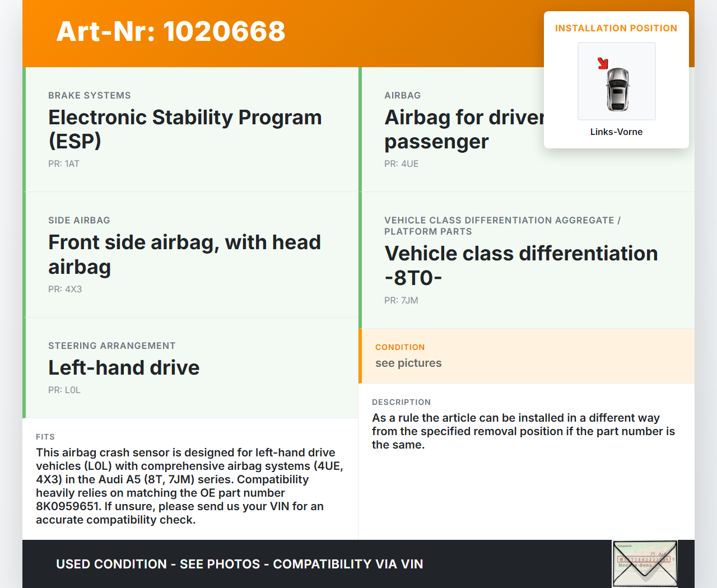Click the Fits compatibility paragraph
This screenshot has width=717, height=588.
pyautogui.click(x=189, y=486)
